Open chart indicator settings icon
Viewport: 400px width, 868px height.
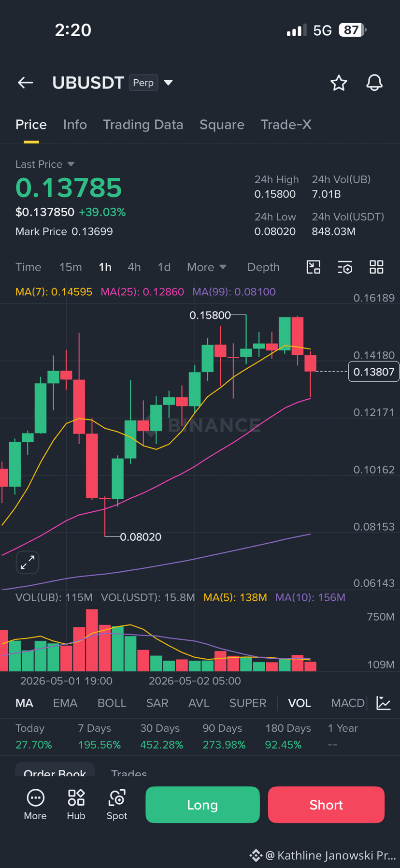[x=345, y=267]
